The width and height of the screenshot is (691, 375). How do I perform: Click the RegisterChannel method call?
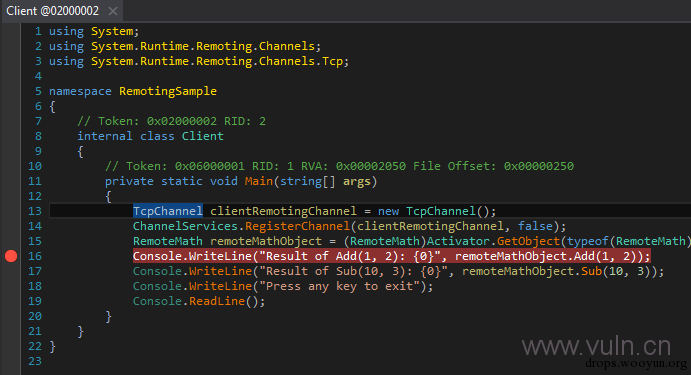pyautogui.click(x=297, y=226)
